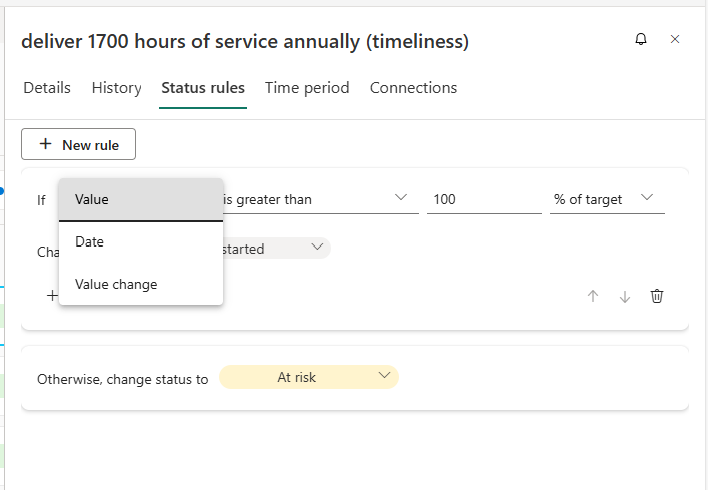Delete the rule using trash icon
The width and height of the screenshot is (708, 490).
pyautogui.click(x=657, y=296)
